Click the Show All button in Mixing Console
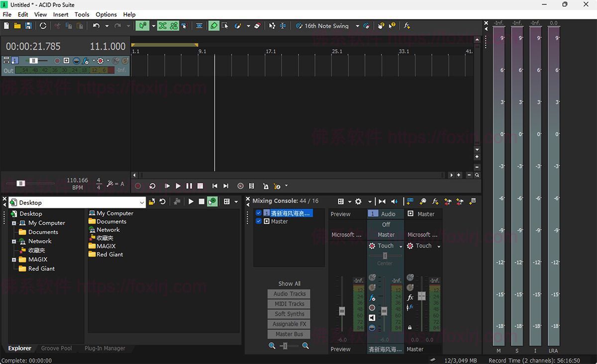The height and width of the screenshot is (364, 597). 289,283
